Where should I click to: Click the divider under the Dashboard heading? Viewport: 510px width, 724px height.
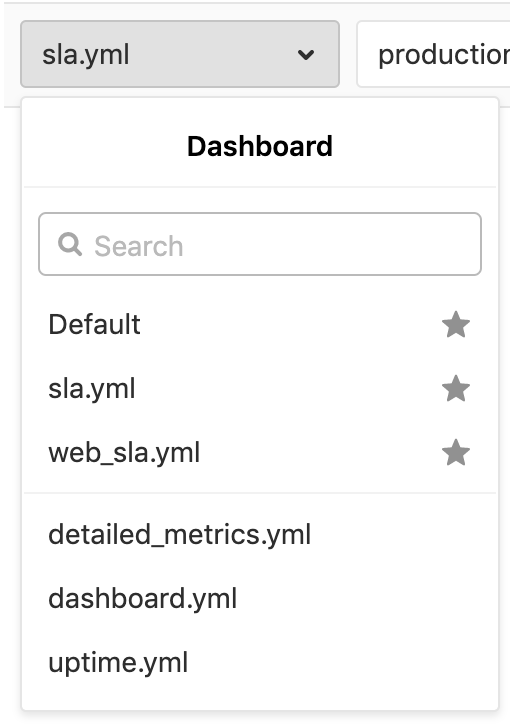260,187
